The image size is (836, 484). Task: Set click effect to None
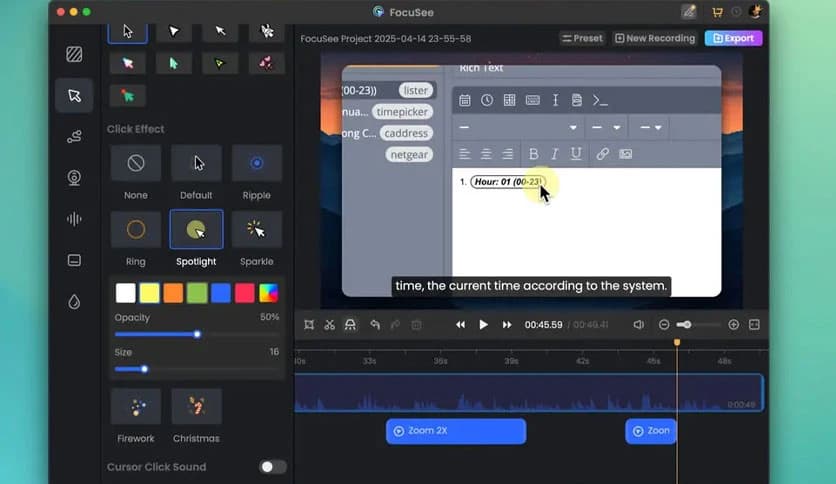click(136, 163)
